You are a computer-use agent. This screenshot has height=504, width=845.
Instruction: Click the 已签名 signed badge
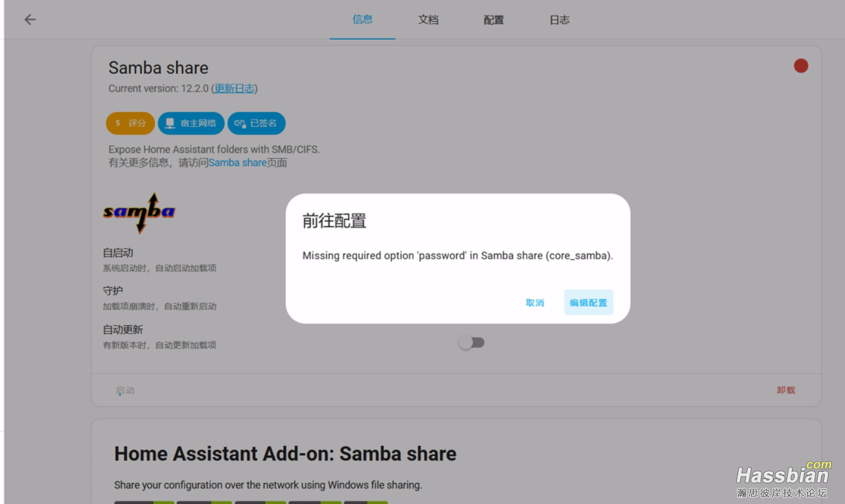click(256, 123)
